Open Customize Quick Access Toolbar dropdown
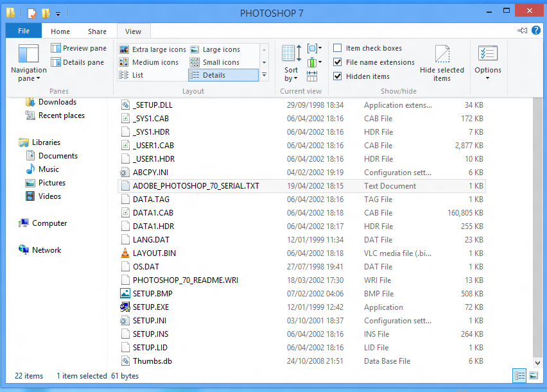 click(x=58, y=14)
